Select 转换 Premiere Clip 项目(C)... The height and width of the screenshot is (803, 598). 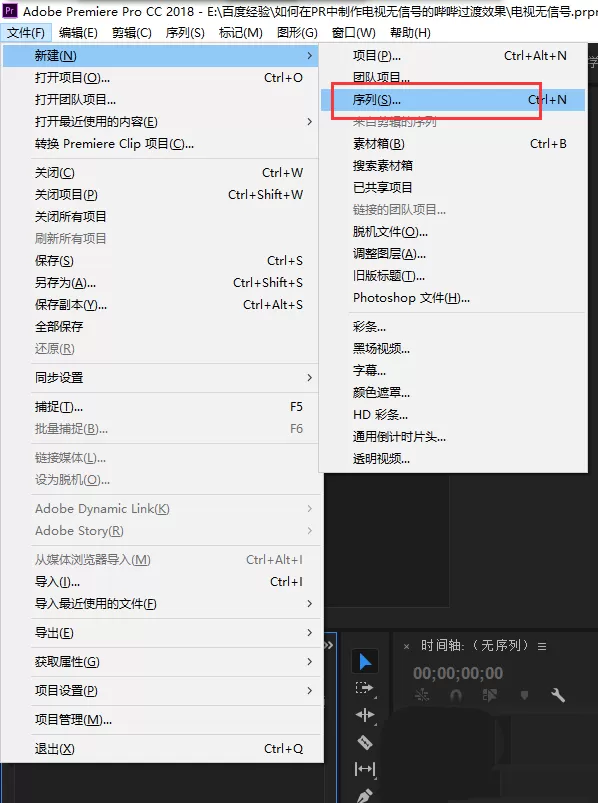tap(161, 143)
